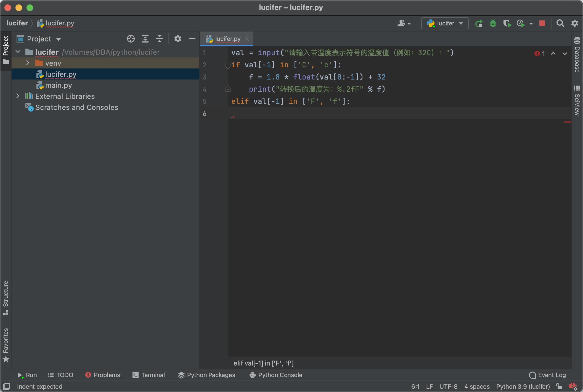Click the Python Console button at bottom
This screenshot has width=583, height=392.
276,375
